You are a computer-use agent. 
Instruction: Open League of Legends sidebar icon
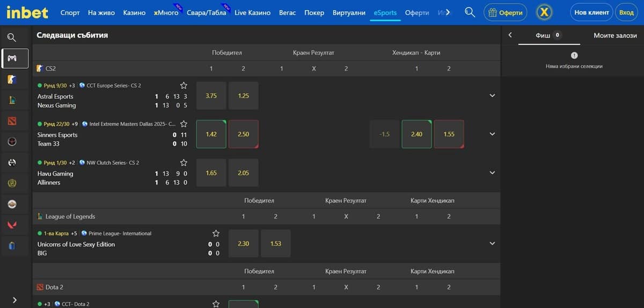tap(12, 100)
